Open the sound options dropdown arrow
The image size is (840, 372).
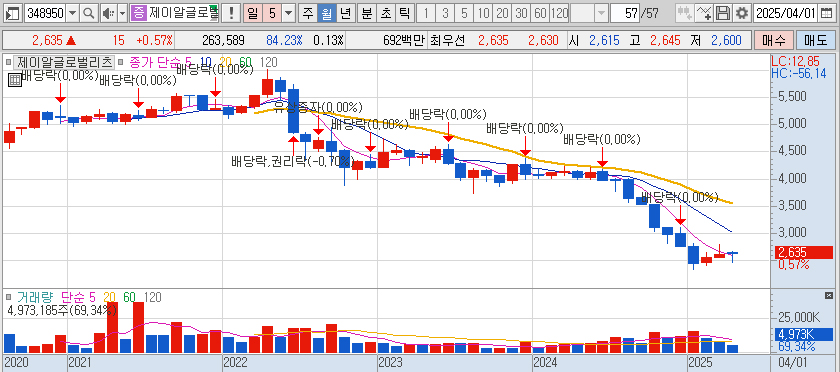(122, 13)
